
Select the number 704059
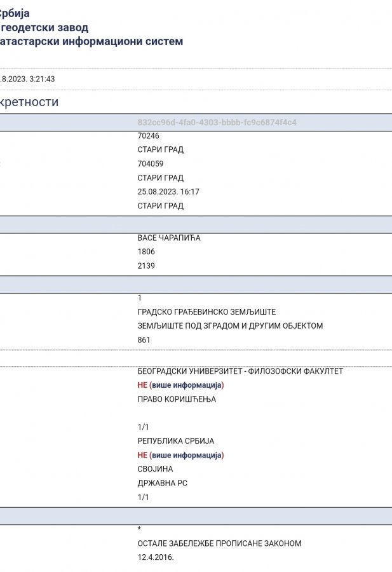click(x=151, y=163)
